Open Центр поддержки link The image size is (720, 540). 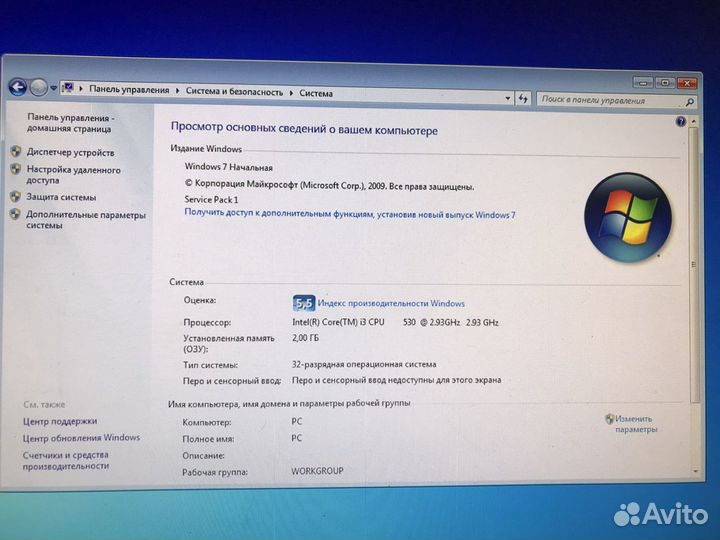[x=60, y=421]
